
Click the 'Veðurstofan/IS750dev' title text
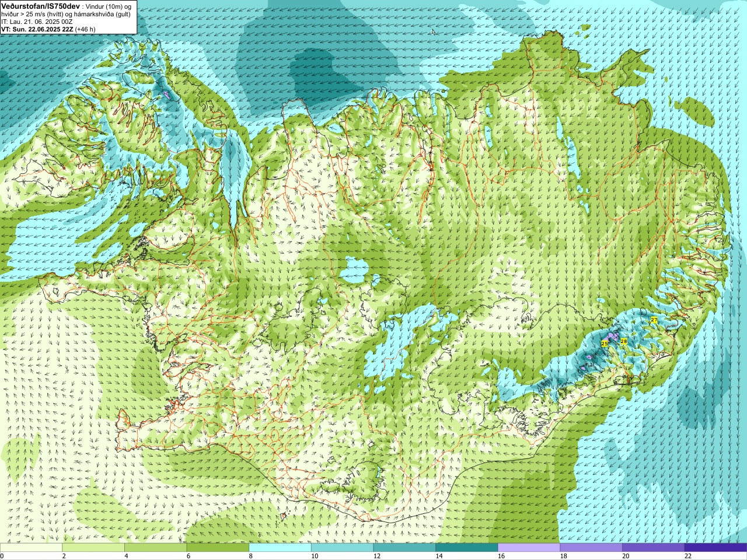(x=41, y=6)
